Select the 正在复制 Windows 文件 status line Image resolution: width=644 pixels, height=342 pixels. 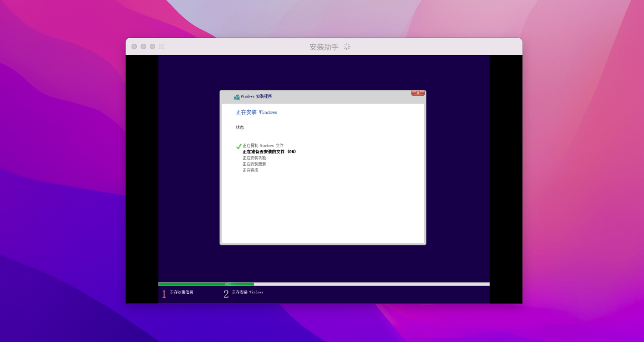[x=263, y=146]
